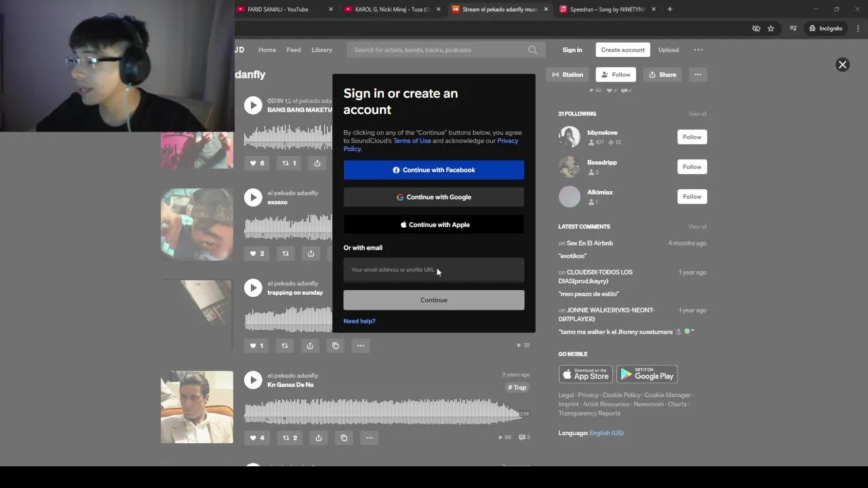Change language English (US)
The width and height of the screenshot is (868, 488).
[606, 433]
